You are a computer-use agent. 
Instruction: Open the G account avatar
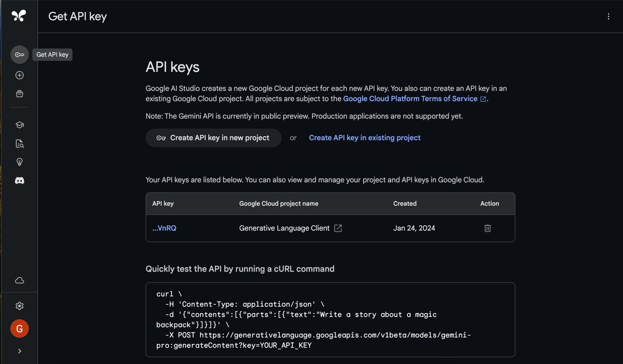click(19, 329)
